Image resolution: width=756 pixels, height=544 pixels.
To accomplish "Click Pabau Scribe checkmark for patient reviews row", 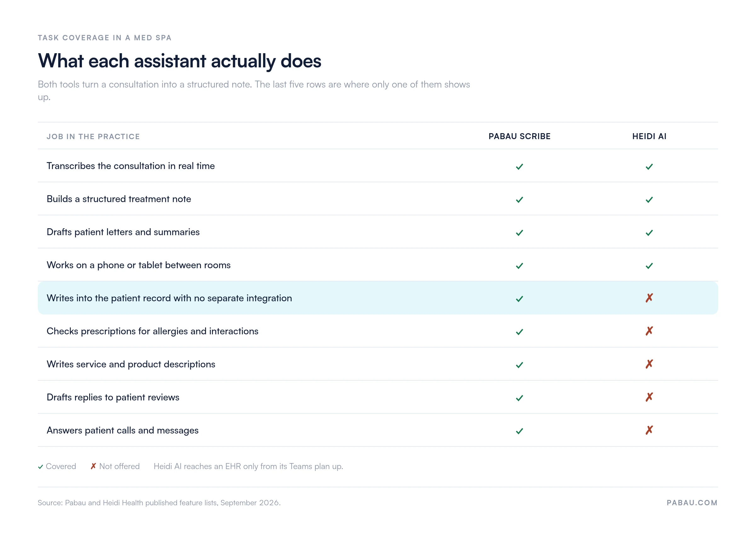I will (519, 398).
